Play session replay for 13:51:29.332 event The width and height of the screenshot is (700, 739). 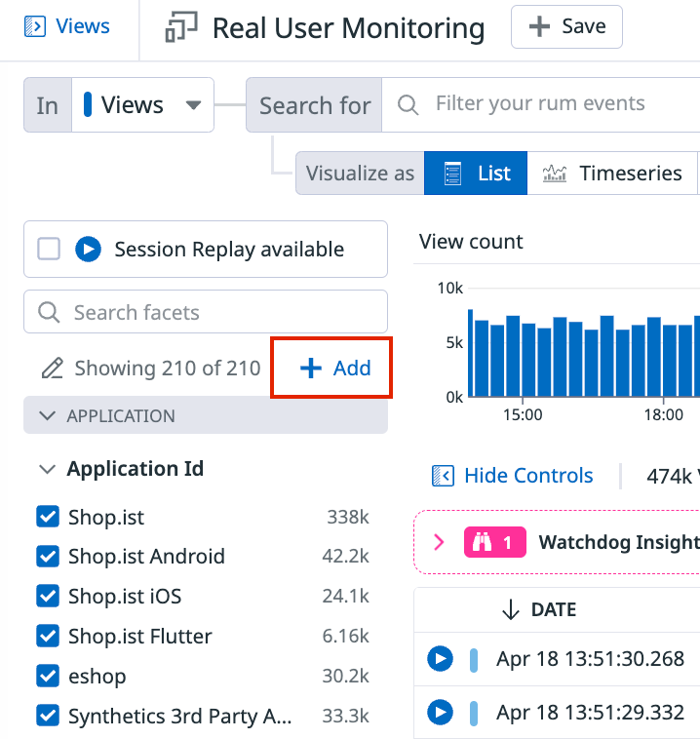tap(440, 713)
